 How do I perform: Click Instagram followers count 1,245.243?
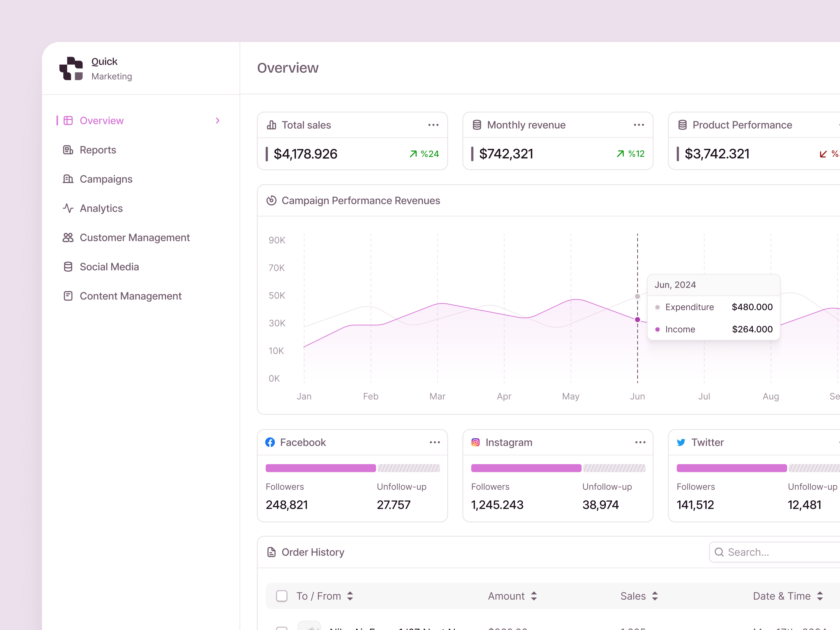pos(497,505)
